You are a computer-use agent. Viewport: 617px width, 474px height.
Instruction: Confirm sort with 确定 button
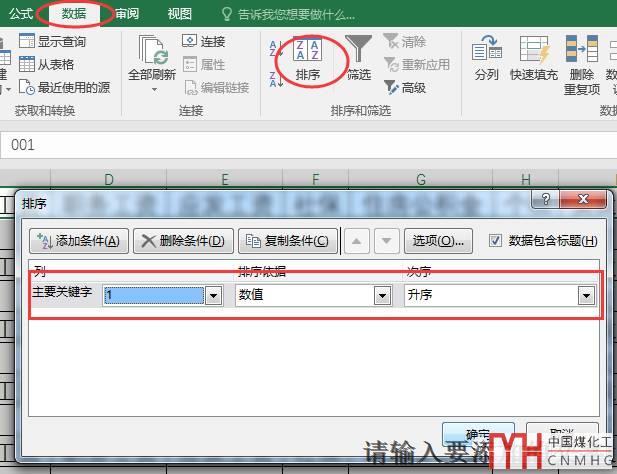click(478, 434)
